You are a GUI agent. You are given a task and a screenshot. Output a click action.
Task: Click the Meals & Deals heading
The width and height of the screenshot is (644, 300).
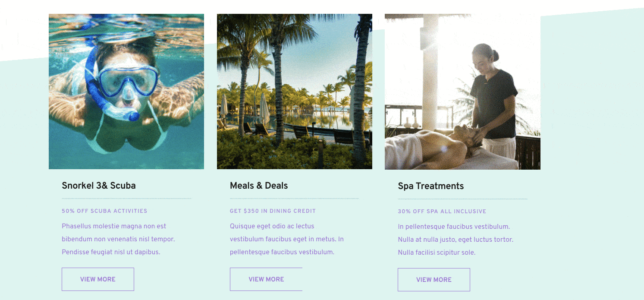259,186
